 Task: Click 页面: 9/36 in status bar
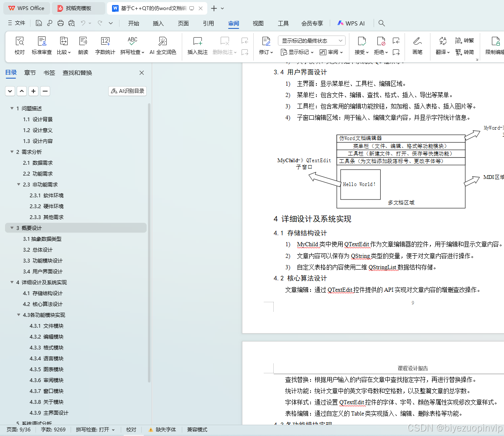click(19, 430)
